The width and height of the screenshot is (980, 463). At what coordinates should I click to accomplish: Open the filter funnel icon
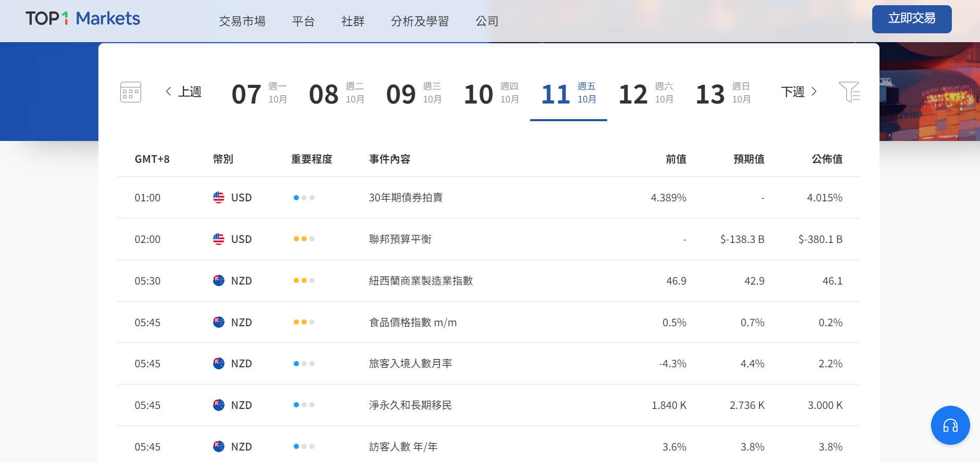[849, 92]
